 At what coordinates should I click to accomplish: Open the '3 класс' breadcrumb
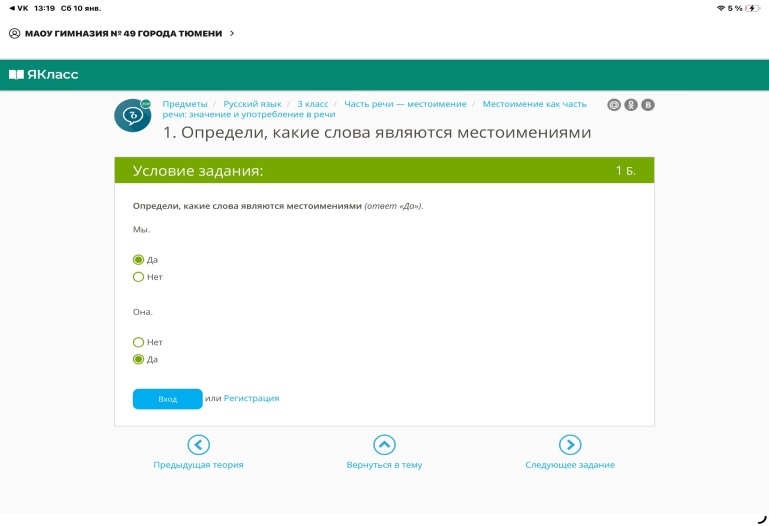pyautogui.click(x=312, y=104)
